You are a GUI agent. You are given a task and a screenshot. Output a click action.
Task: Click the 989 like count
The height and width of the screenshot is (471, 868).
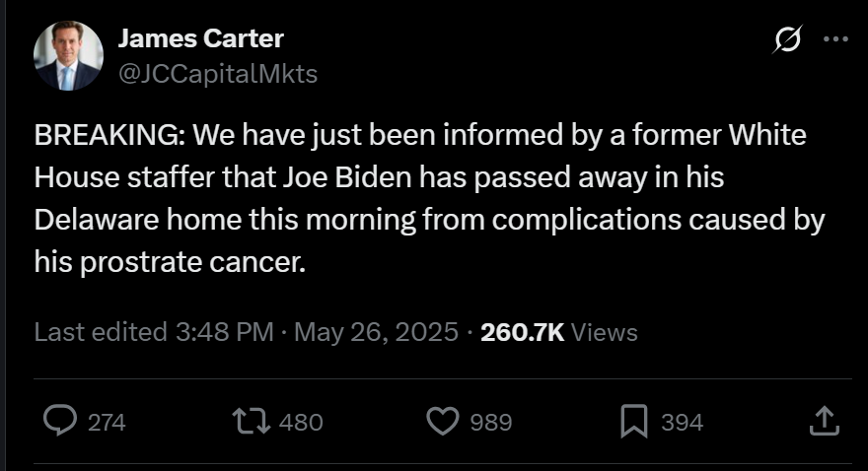(490, 423)
